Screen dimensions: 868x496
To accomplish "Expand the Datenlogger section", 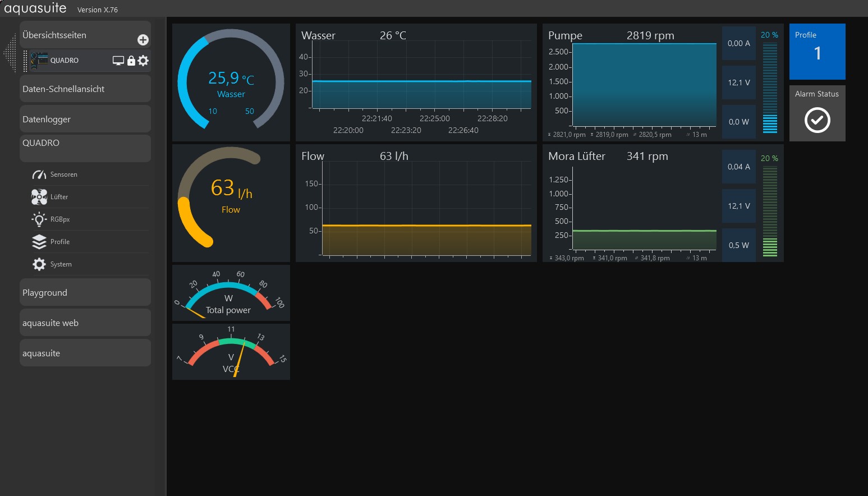I will coord(85,120).
